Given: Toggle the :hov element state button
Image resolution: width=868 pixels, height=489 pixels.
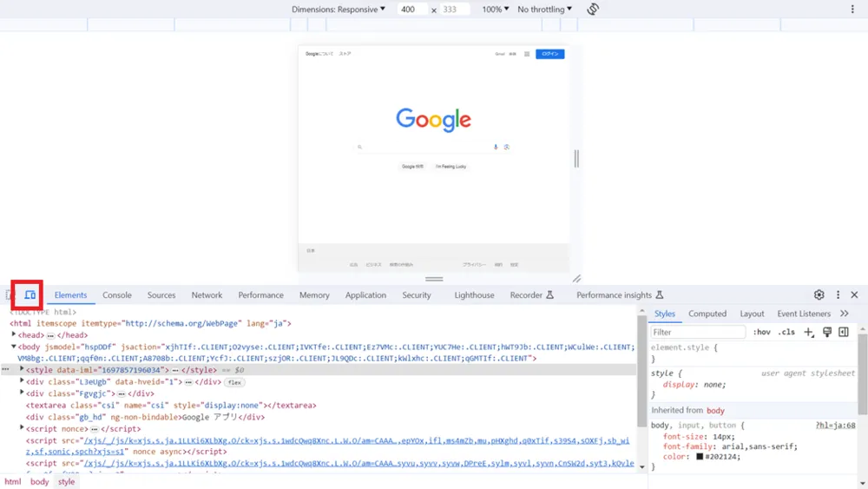Looking at the screenshot, I should (x=762, y=333).
